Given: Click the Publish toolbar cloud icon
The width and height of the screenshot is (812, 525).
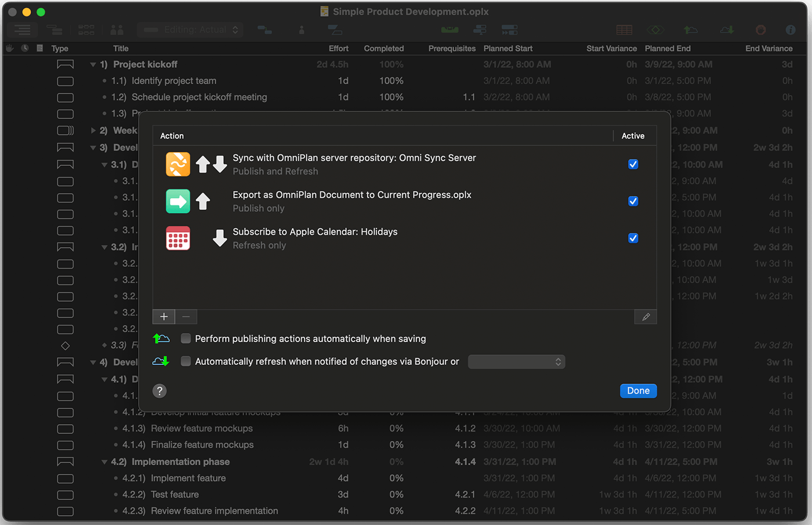Looking at the screenshot, I should (690, 30).
